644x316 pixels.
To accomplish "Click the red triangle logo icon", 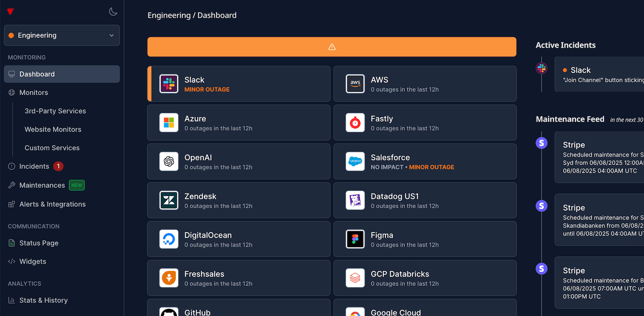I will tap(11, 12).
